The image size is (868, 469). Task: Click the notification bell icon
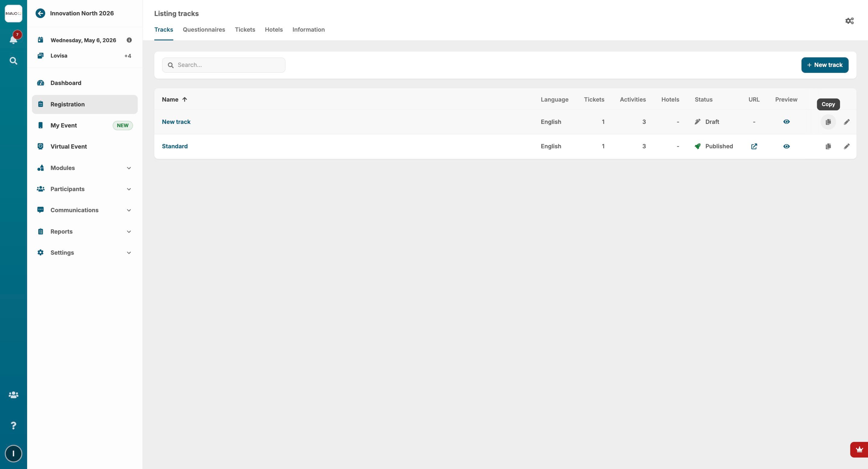(14, 40)
